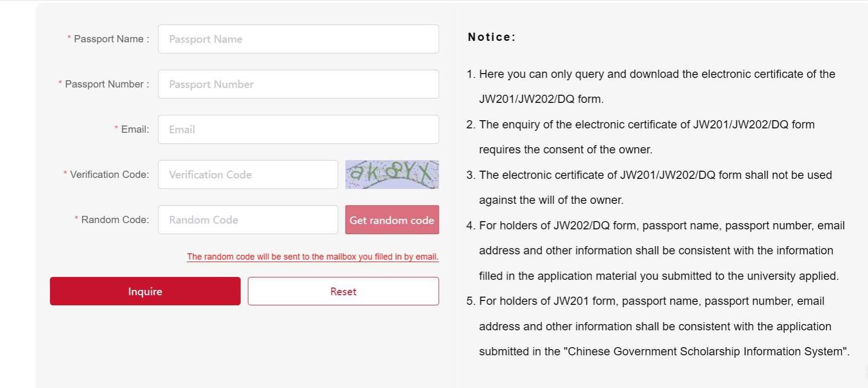This screenshot has height=388, width=868.
Task: Click notice item 2 about owner consent
Action: point(640,137)
